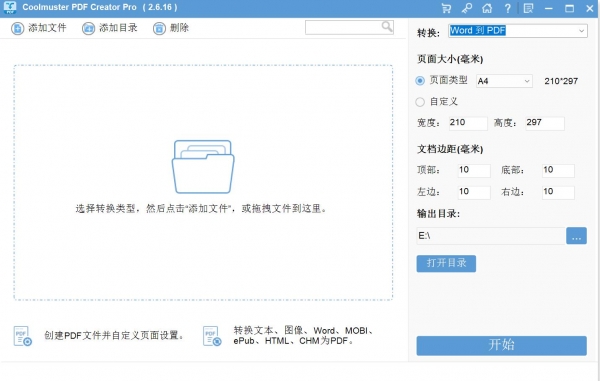Click the Coolmuster app logo icon
Image resolution: width=600 pixels, height=381 pixels.
[10, 7]
